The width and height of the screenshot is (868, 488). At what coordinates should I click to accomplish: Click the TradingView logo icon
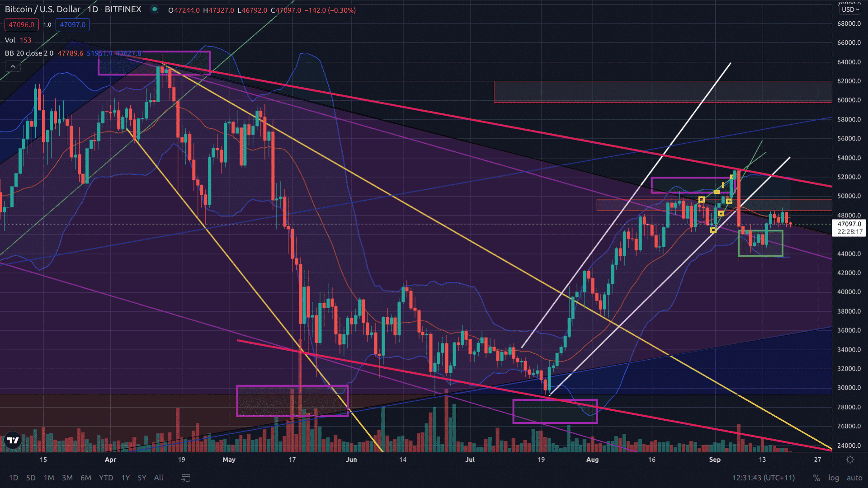(13, 440)
